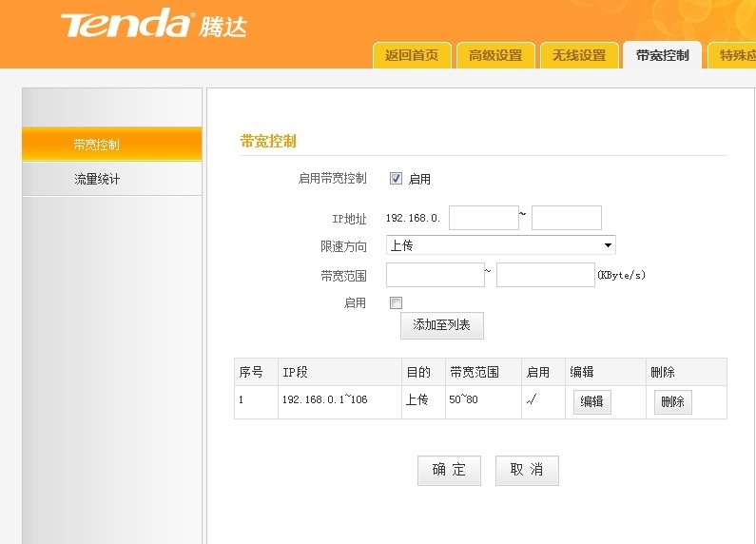
Task: Click the 确 定 button
Action: (449, 470)
